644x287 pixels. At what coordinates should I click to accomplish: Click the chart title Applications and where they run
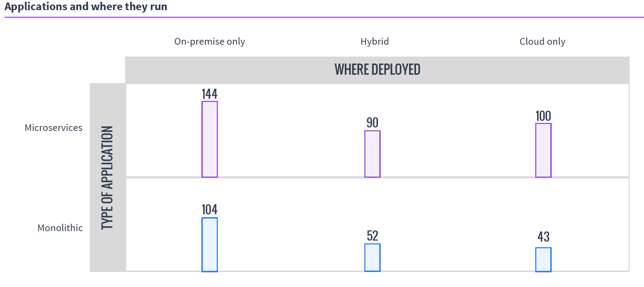pyautogui.click(x=86, y=6)
